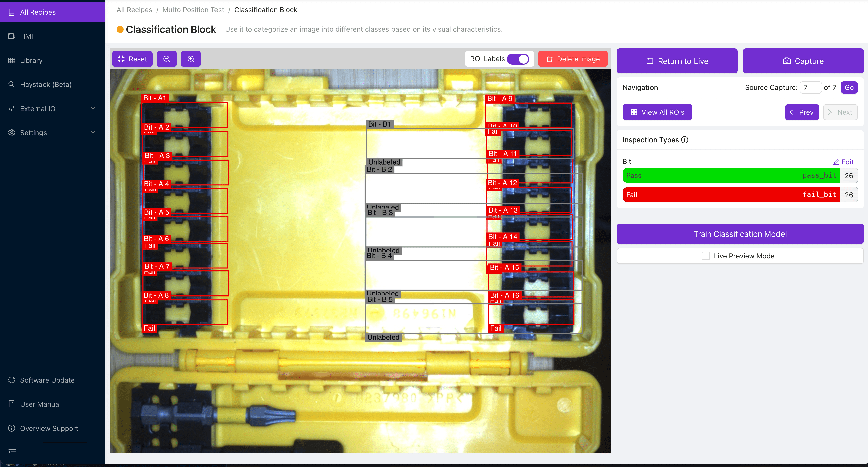
Task: Open the User Manual menu item
Action: pyautogui.click(x=40, y=404)
